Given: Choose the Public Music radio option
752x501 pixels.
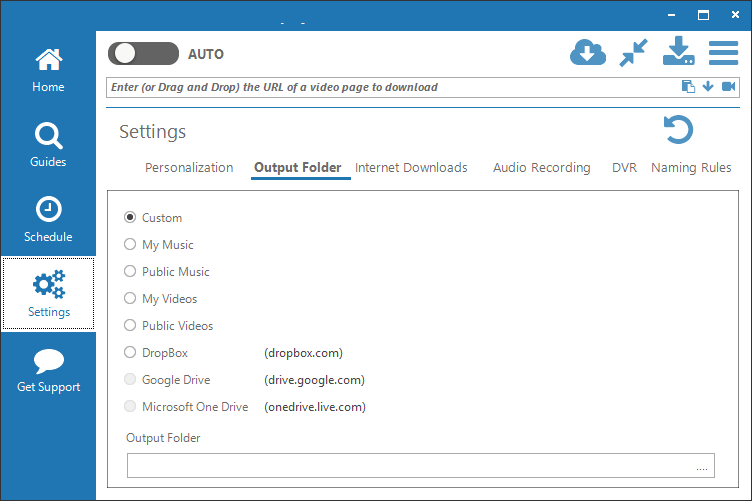Looking at the screenshot, I should 130,271.
